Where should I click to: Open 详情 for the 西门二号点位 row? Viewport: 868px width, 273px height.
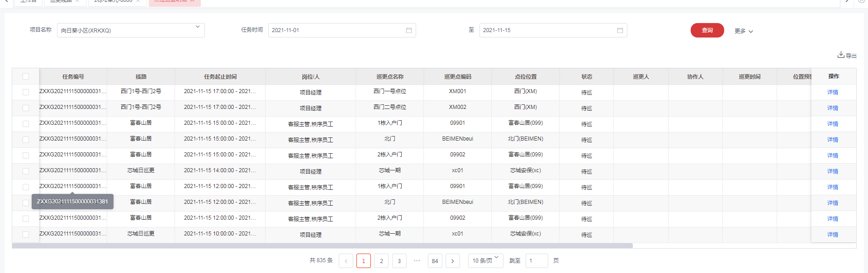click(x=833, y=108)
